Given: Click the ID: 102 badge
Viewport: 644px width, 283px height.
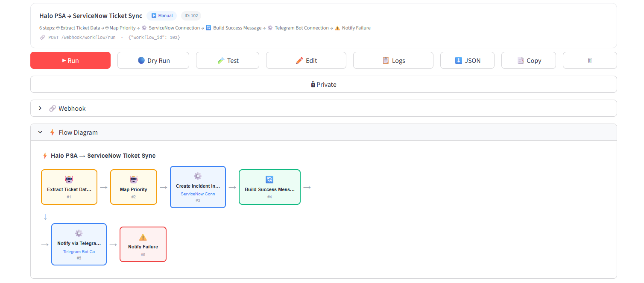Looking at the screenshot, I should [191, 16].
